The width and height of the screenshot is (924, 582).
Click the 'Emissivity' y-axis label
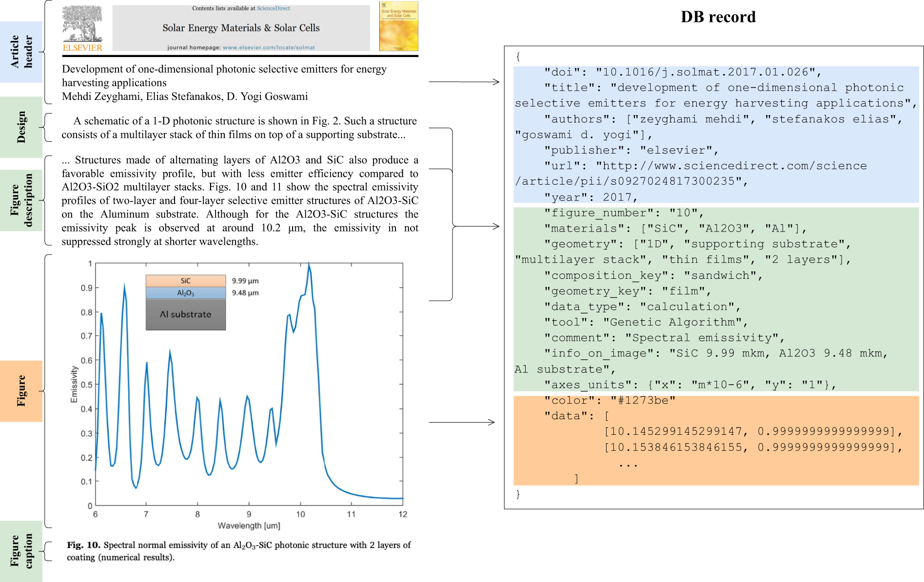click(74, 384)
